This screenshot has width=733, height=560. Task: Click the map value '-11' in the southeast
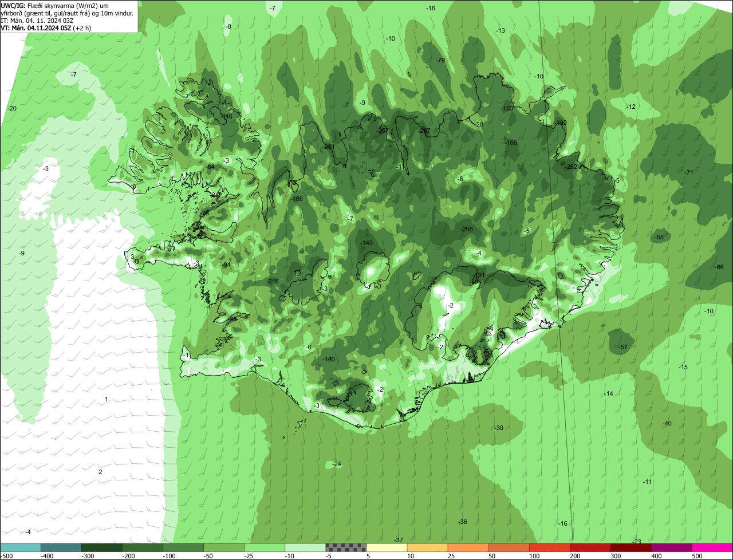point(647,482)
